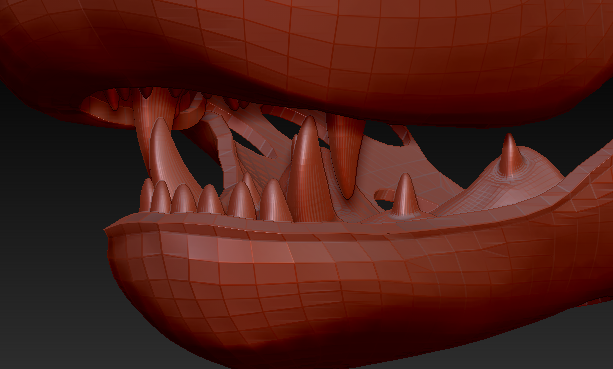Click the tallest lower fang in the mouth

point(308,172)
